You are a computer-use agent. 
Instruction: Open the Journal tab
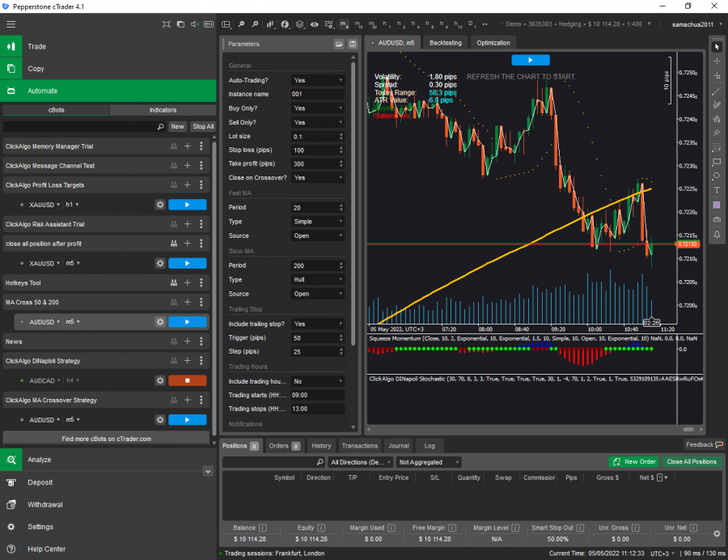tap(399, 446)
